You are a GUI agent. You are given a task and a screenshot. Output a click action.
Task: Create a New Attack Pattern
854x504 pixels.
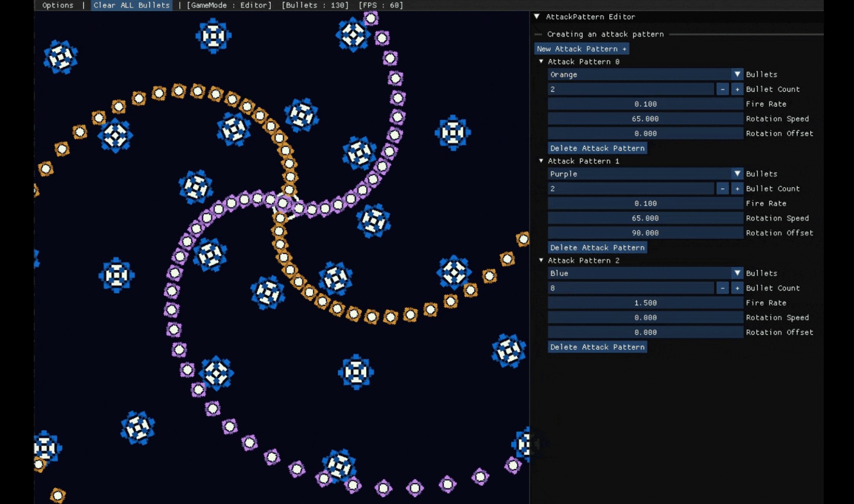click(581, 49)
